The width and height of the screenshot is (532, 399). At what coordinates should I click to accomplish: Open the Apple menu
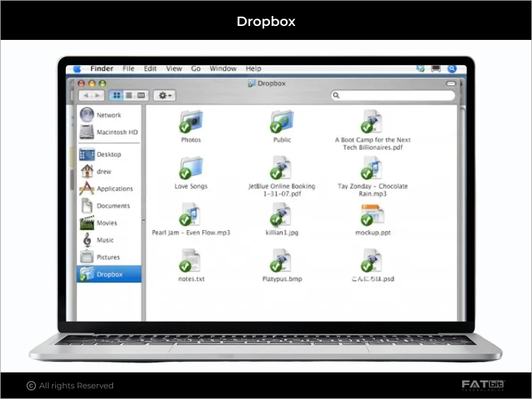point(77,69)
